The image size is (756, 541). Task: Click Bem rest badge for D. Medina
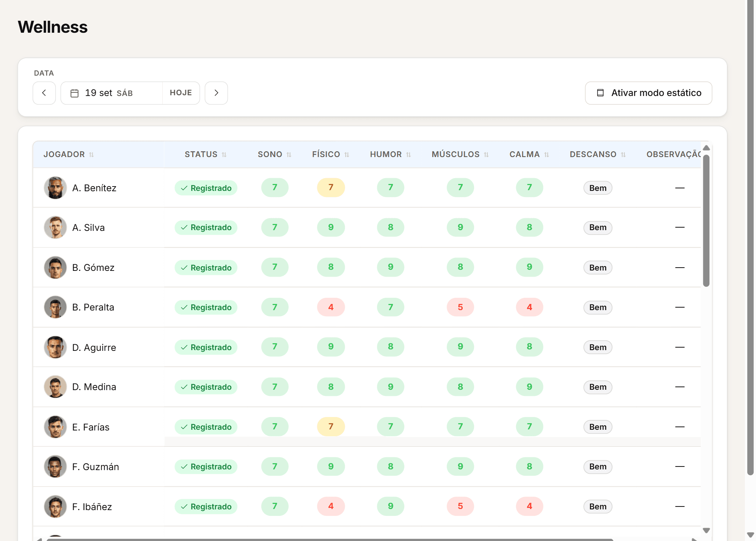(x=598, y=387)
